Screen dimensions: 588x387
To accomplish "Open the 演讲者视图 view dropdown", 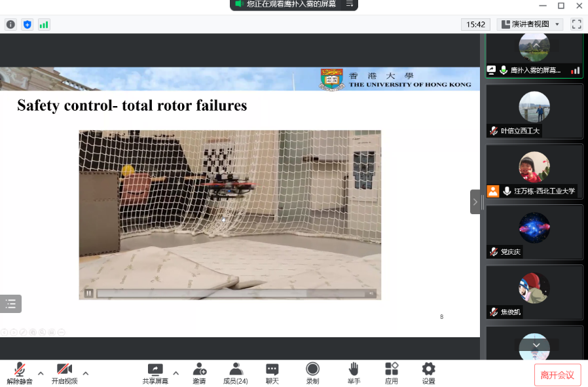I will click(530, 24).
